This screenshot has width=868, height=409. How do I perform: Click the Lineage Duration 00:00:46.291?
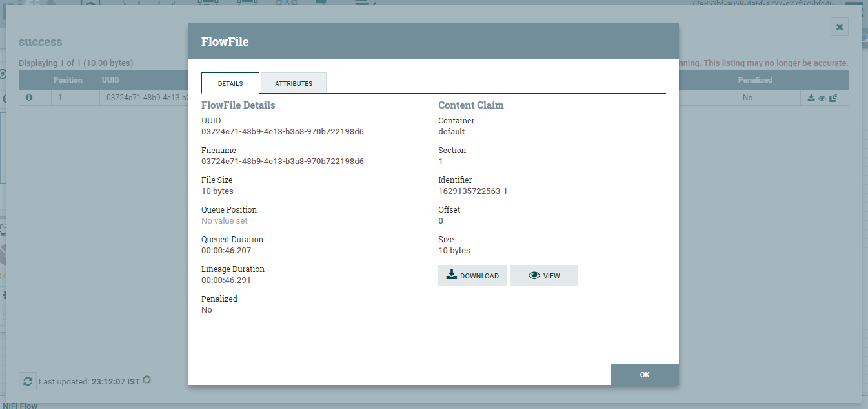point(227,280)
